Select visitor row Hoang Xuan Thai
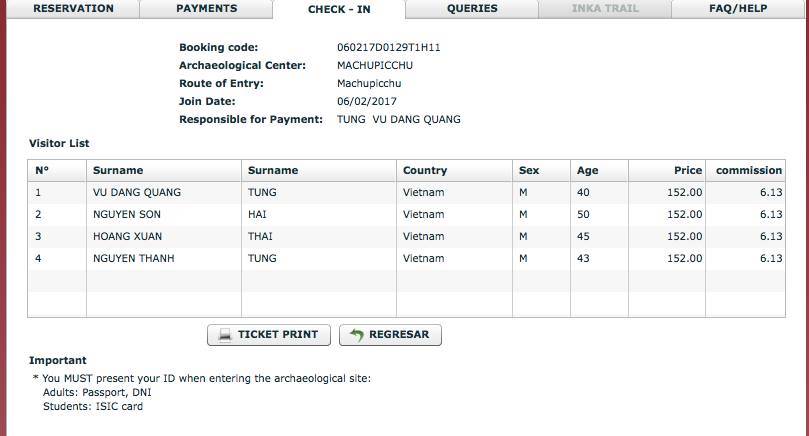Image resolution: width=809 pixels, height=436 pixels. (x=407, y=236)
